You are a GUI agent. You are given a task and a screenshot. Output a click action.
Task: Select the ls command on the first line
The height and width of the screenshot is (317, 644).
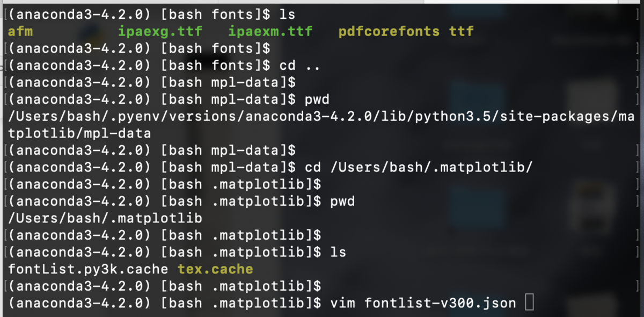287,14
